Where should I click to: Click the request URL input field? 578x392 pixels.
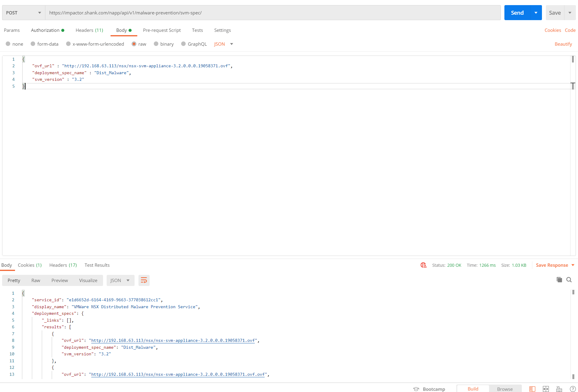[x=273, y=13]
